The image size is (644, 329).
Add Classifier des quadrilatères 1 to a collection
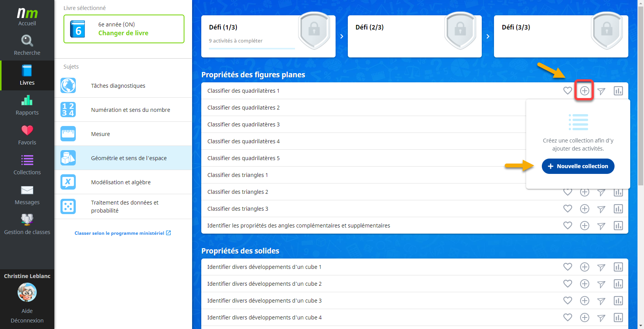point(584,91)
